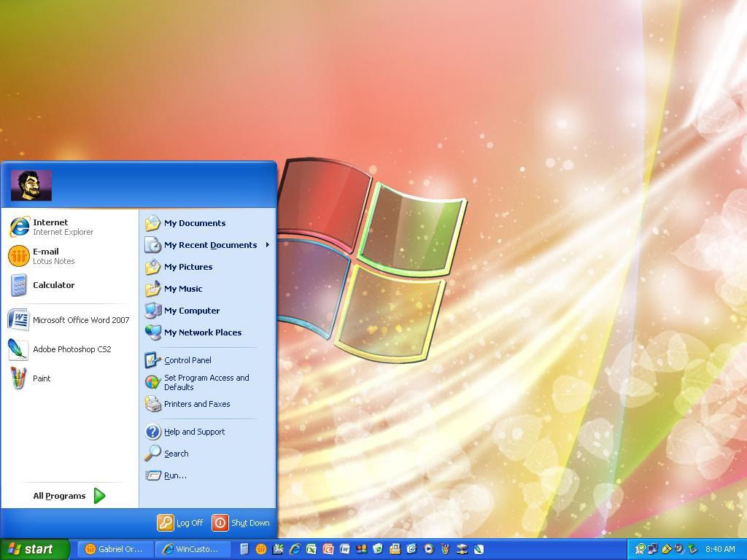Launch Calculator from the Quick Launch bar

tap(244, 549)
